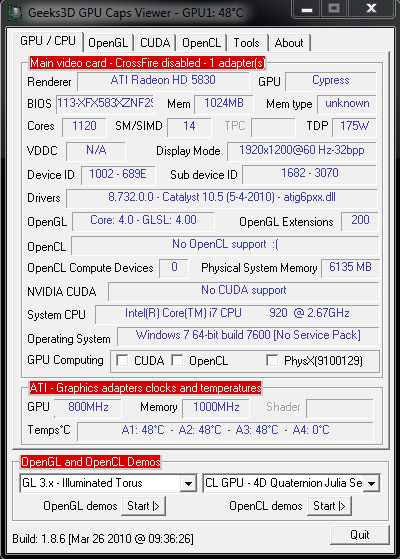Click the ATI Graphics adapters clocks header
The height and width of the screenshot is (559, 400).
pos(145,388)
